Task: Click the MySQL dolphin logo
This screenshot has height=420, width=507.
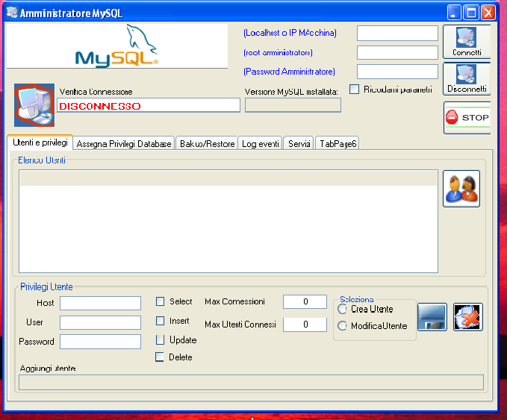Action: pyautogui.click(x=117, y=46)
